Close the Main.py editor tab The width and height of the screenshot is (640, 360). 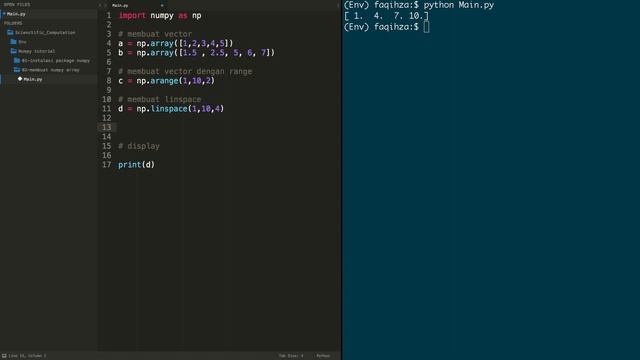coord(162,5)
